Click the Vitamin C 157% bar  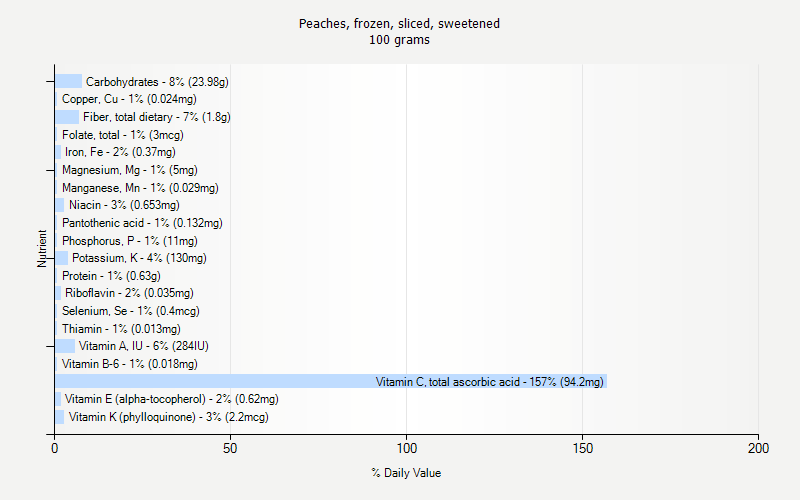click(331, 381)
